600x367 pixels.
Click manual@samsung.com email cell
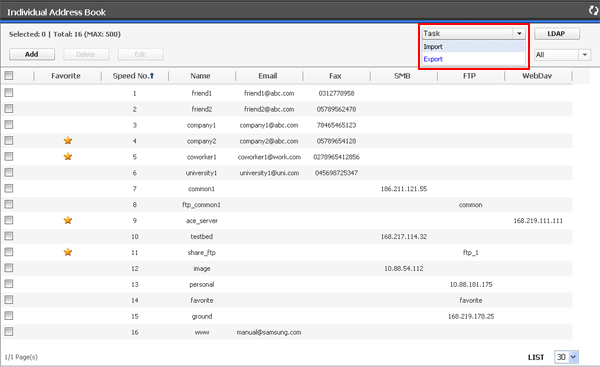click(x=269, y=332)
